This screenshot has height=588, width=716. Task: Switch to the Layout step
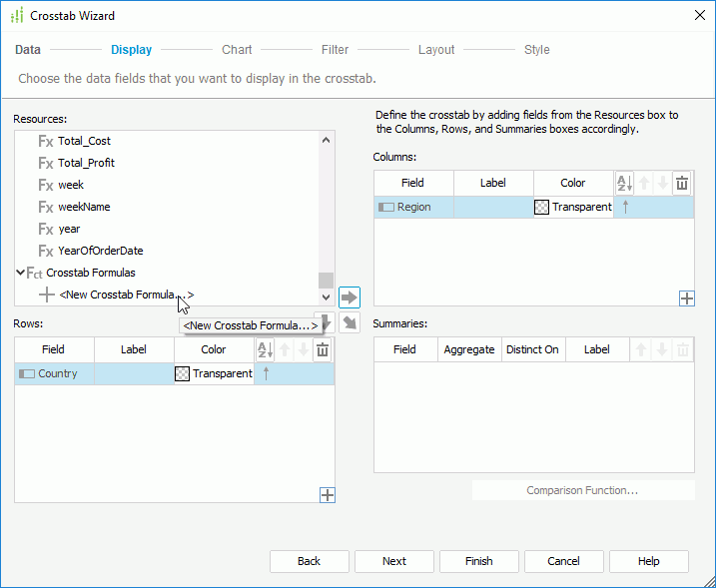click(x=436, y=50)
